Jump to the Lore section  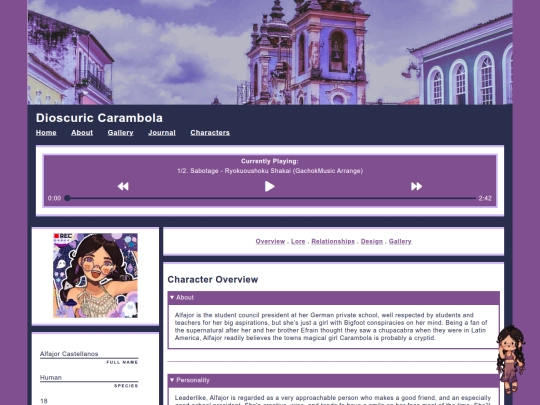tap(298, 241)
